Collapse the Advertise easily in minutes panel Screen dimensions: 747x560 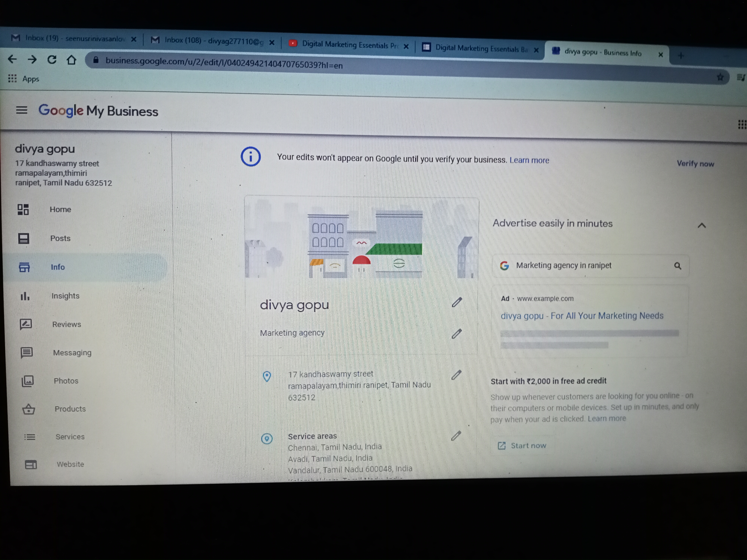point(702,225)
